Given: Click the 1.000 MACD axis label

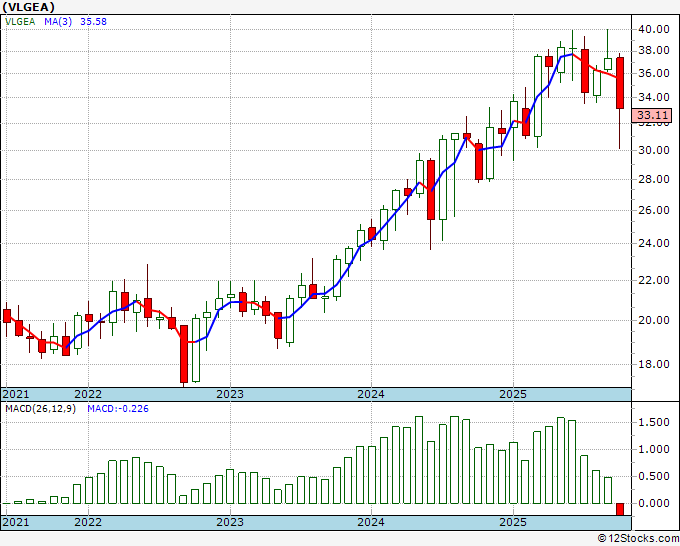Looking at the screenshot, I should 653,449.
